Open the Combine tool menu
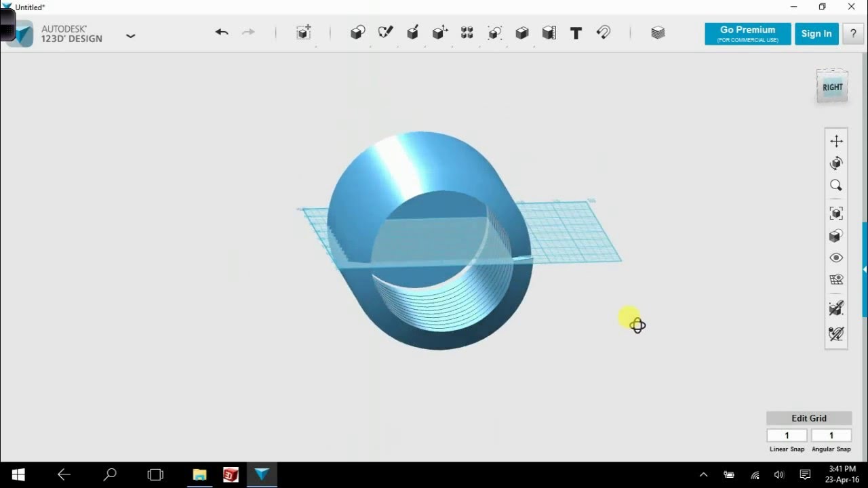 point(522,33)
